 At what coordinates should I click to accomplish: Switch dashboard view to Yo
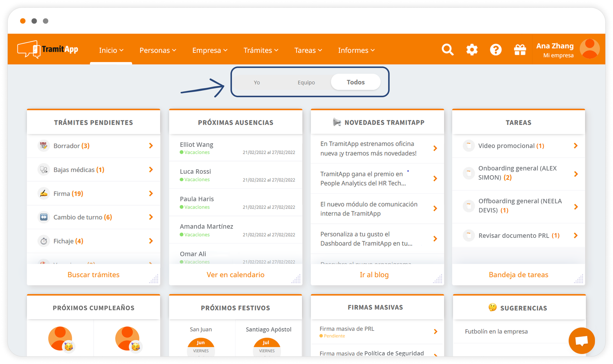click(257, 82)
